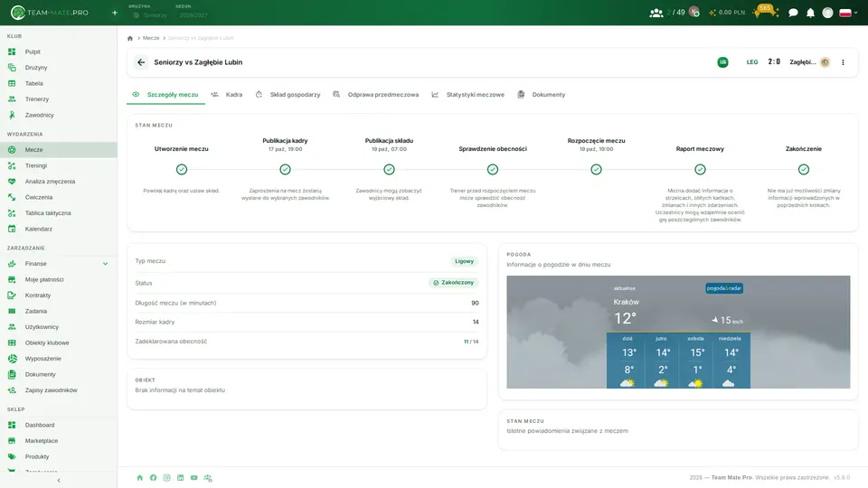The image size is (868, 488).
Task: Click the Ligowy match type badge
Action: [464, 261]
